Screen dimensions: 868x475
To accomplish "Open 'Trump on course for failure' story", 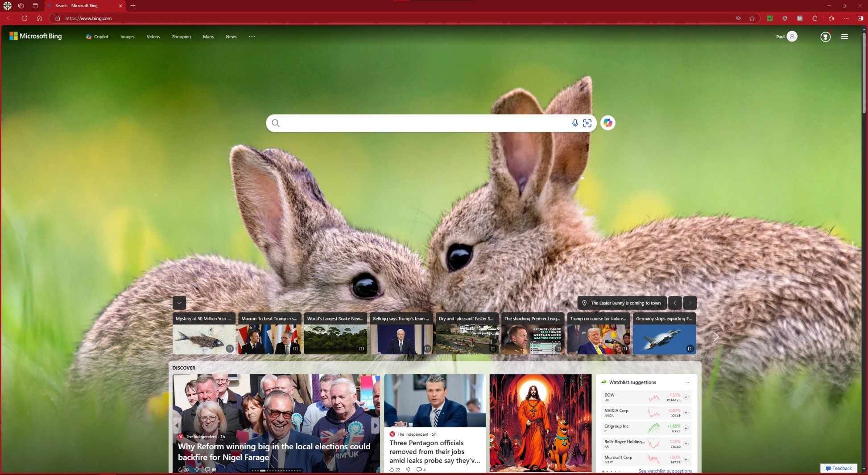I will point(599,334).
